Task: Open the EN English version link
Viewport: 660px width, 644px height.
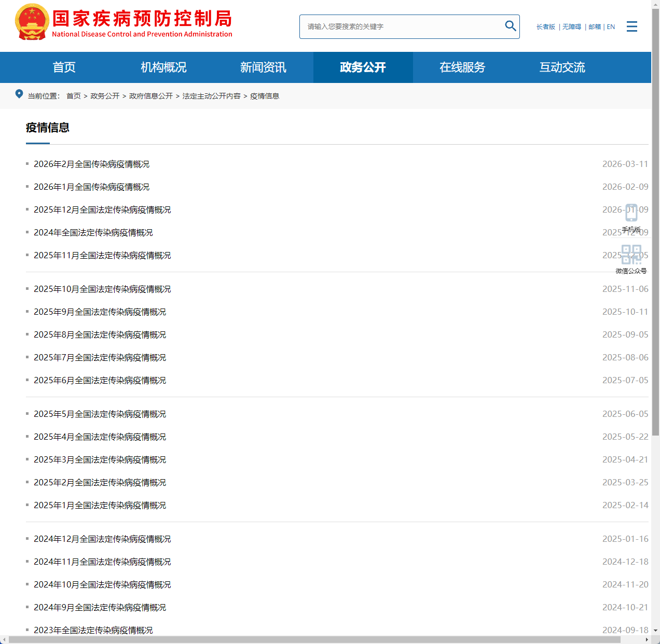Action: pos(611,26)
